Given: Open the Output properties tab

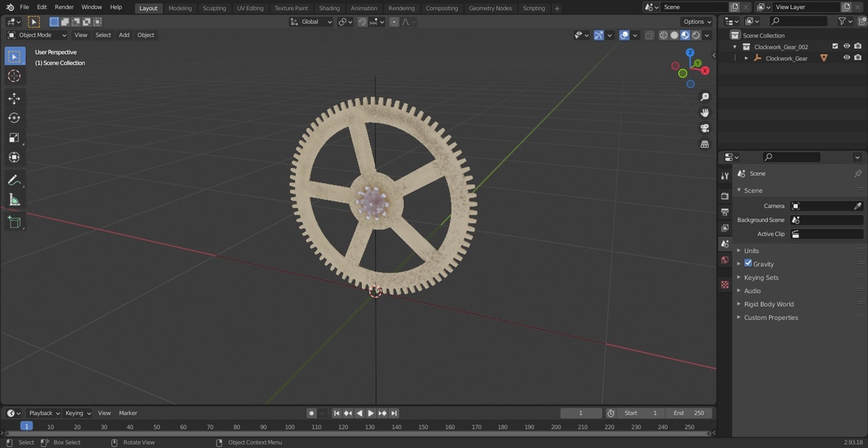Looking at the screenshot, I should click(725, 212).
